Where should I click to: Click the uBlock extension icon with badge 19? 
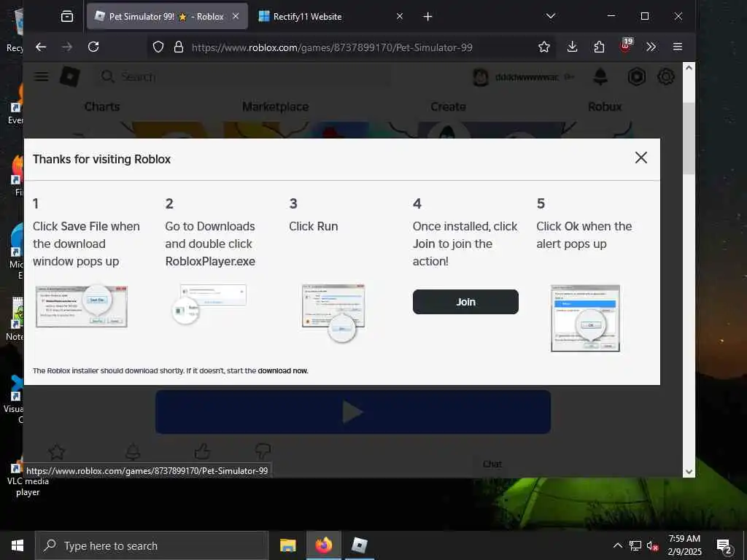point(626,46)
